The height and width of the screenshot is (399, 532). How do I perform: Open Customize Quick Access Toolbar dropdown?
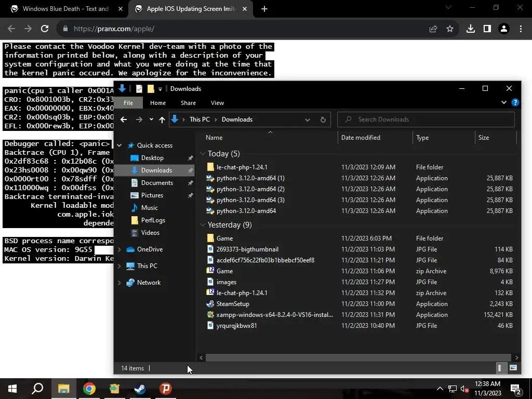pos(160,89)
